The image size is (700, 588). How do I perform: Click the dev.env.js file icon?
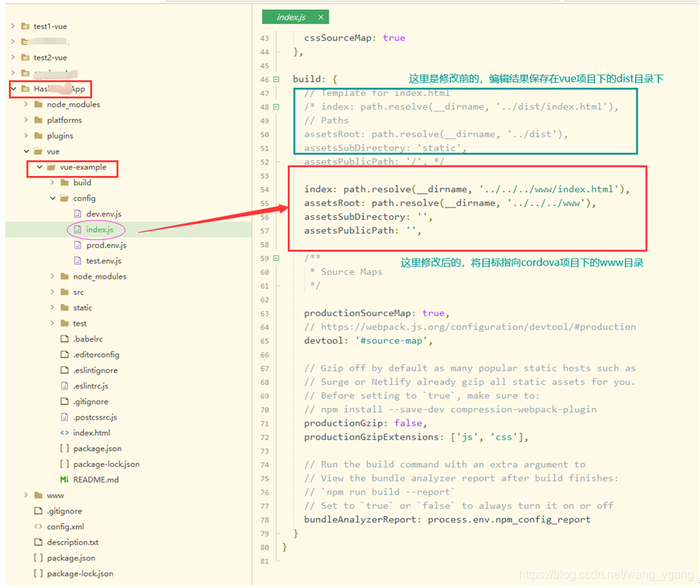point(78,214)
